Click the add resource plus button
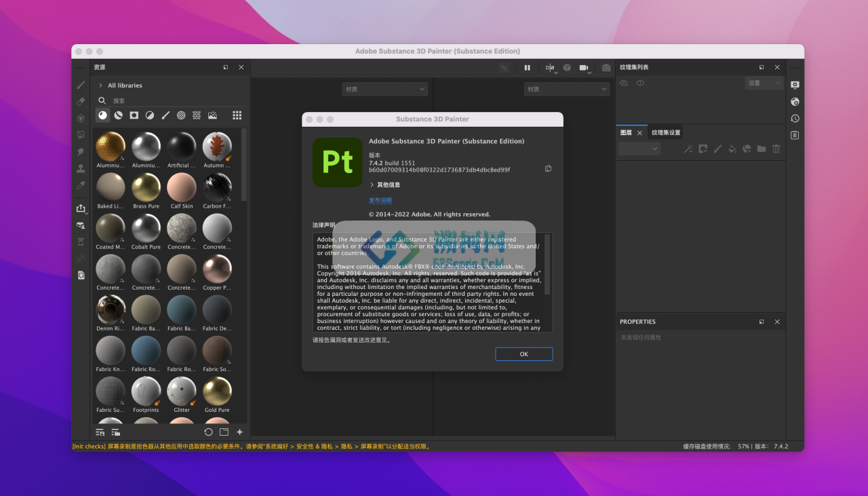Viewport: 868px width, 496px height. pos(239,432)
